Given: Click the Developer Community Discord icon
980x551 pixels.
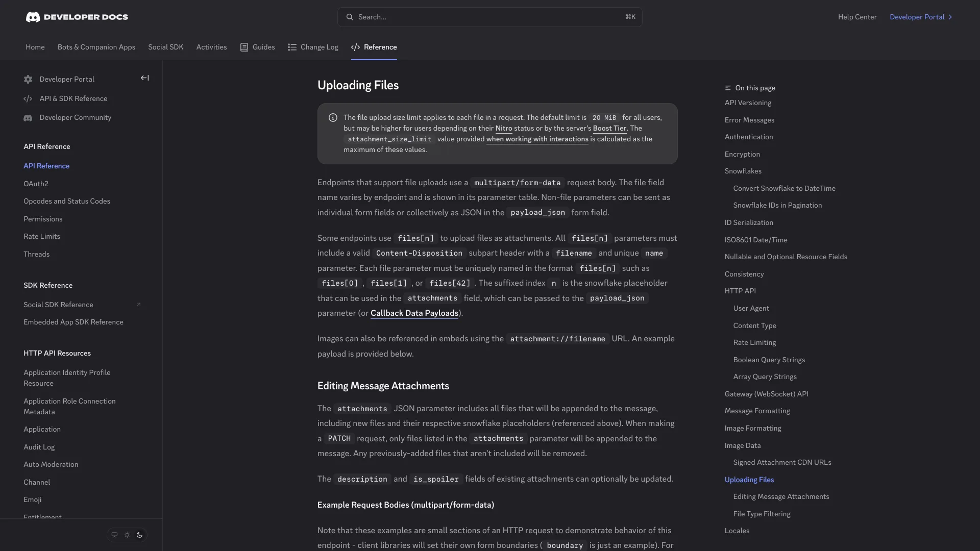Looking at the screenshot, I should (x=28, y=118).
